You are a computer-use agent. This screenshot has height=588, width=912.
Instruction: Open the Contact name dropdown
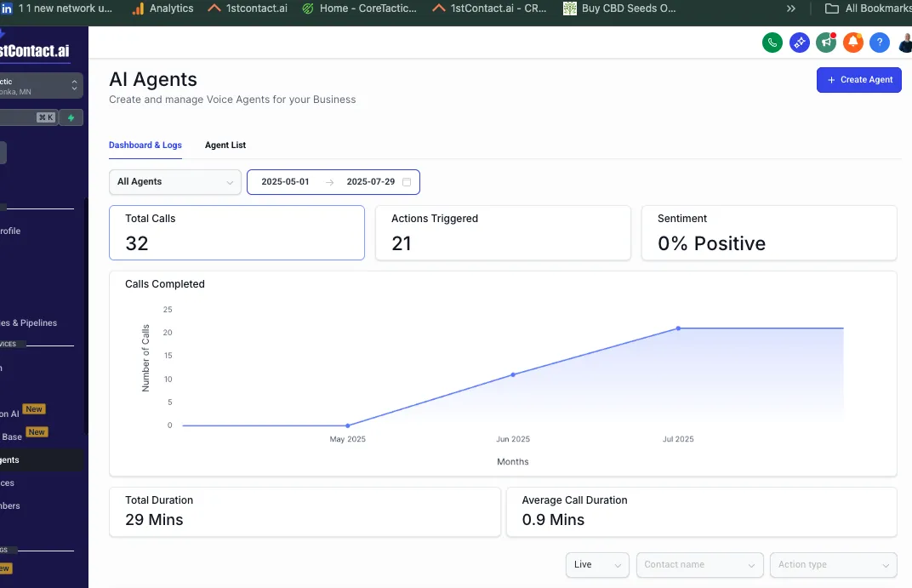click(x=699, y=565)
